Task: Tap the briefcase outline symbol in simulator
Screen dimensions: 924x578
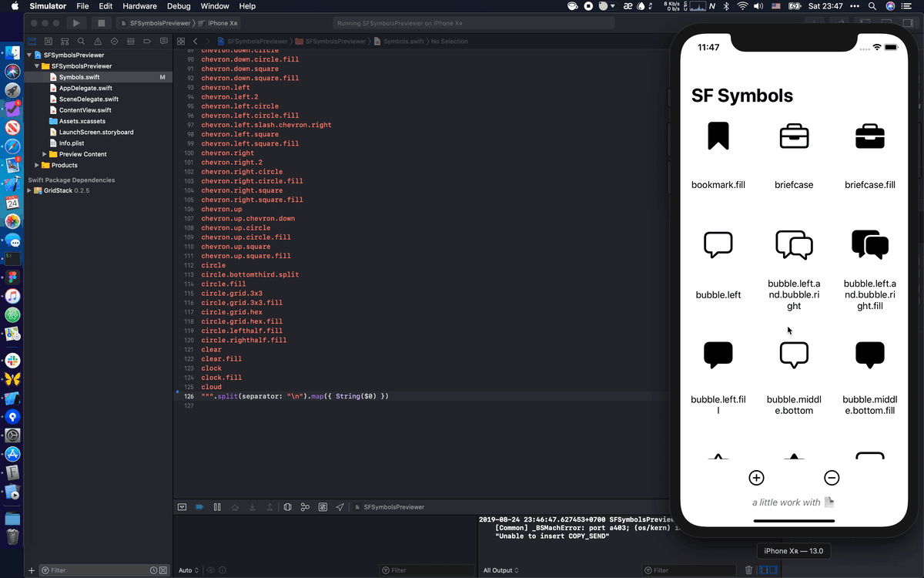Action: pos(794,136)
